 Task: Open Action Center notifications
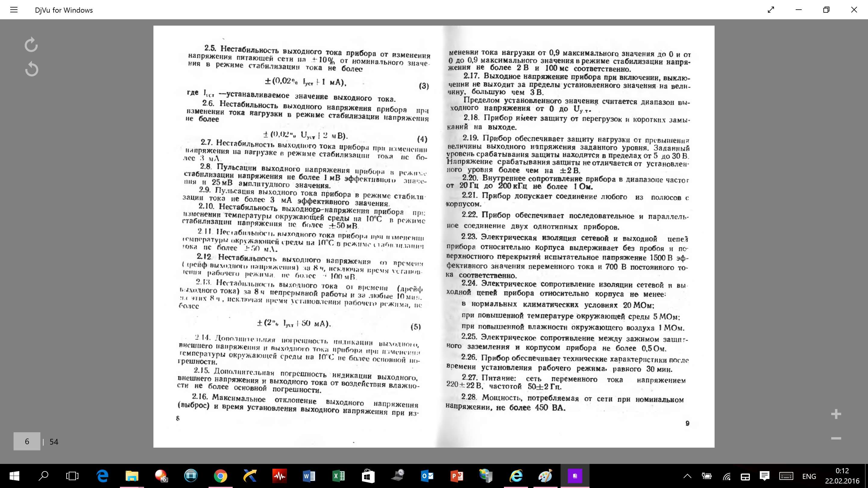[x=765, y=476]
